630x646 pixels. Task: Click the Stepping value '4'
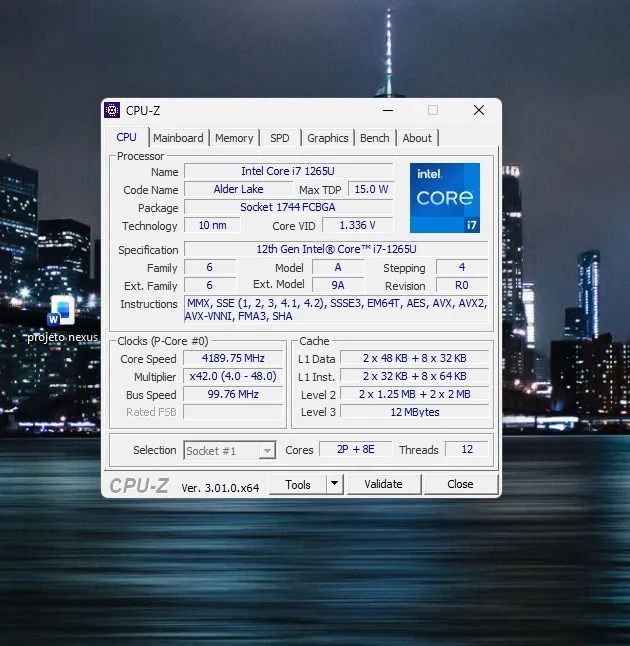click(x=462, y=267)
